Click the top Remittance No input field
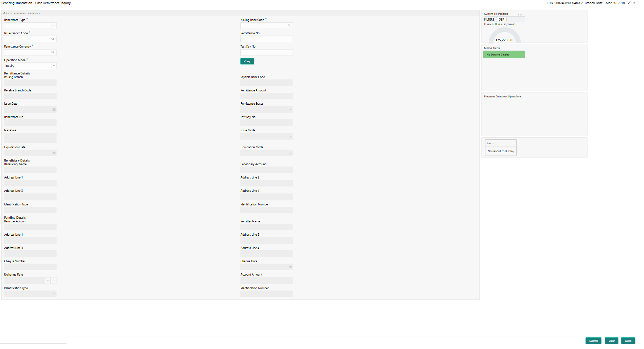The height and width of the screenshot is (349, 644). [x=267, y=39]
